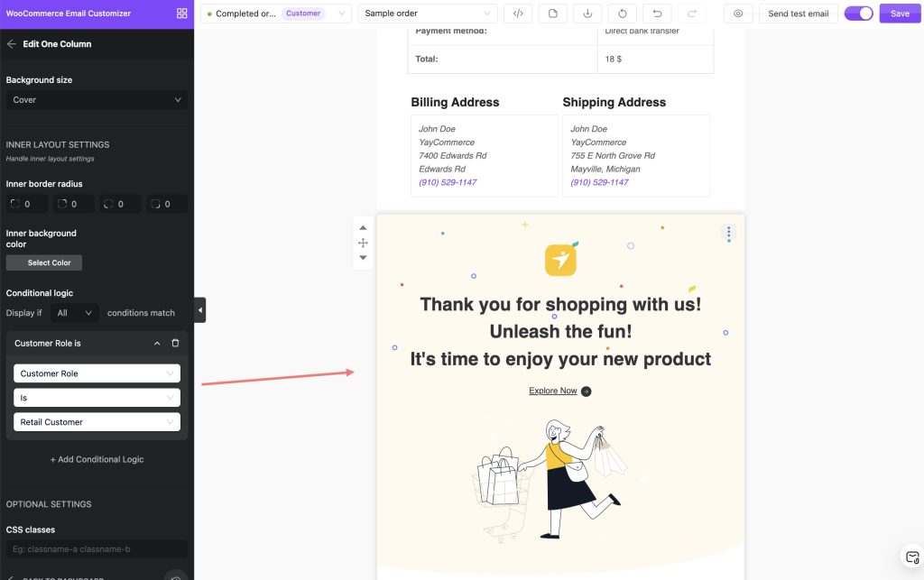Move the block up with the up arrow
This screenshot has height=580, width=924.
coord(363,228)
